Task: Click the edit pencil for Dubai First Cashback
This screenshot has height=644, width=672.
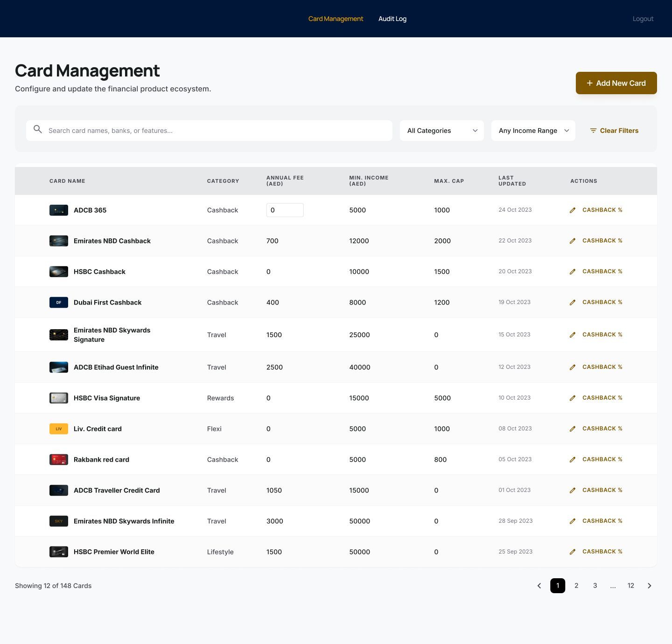Action: 573,303
